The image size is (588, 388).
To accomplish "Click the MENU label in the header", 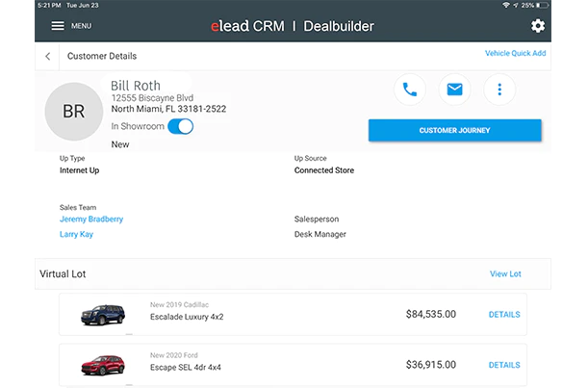I will [82, 26].
